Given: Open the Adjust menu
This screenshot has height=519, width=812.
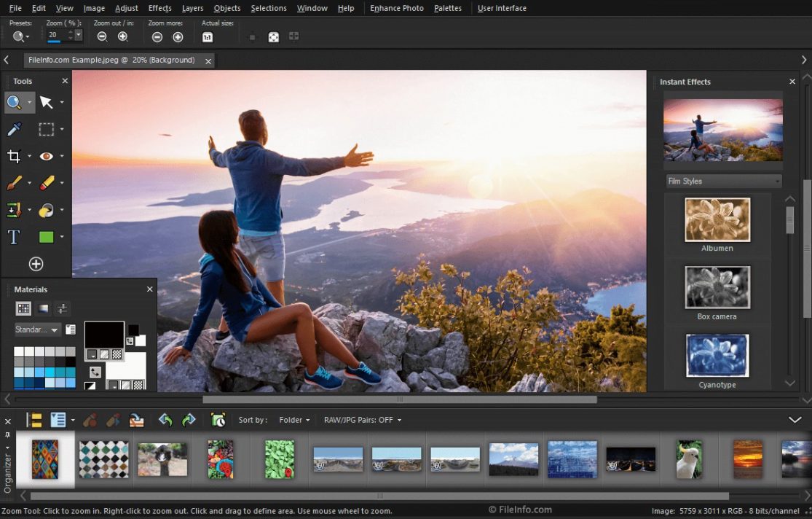Looking at the screenshot, I should pyautogui.click(x=126, y=8).
